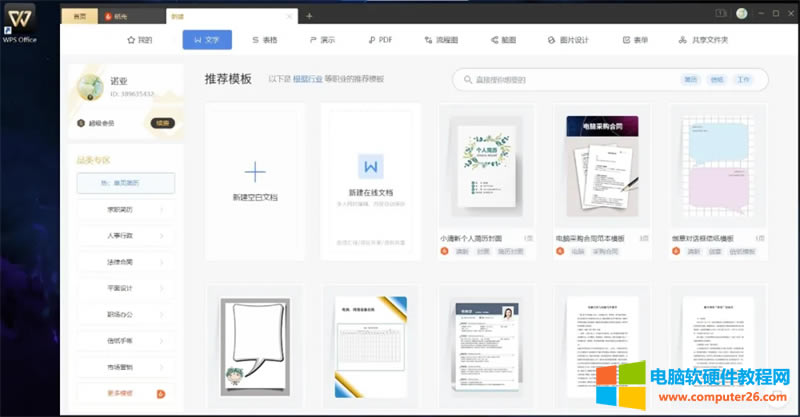The image size is (800, 417).
Task: Click the small avatar icon in title bar
Action: (742, 14)
